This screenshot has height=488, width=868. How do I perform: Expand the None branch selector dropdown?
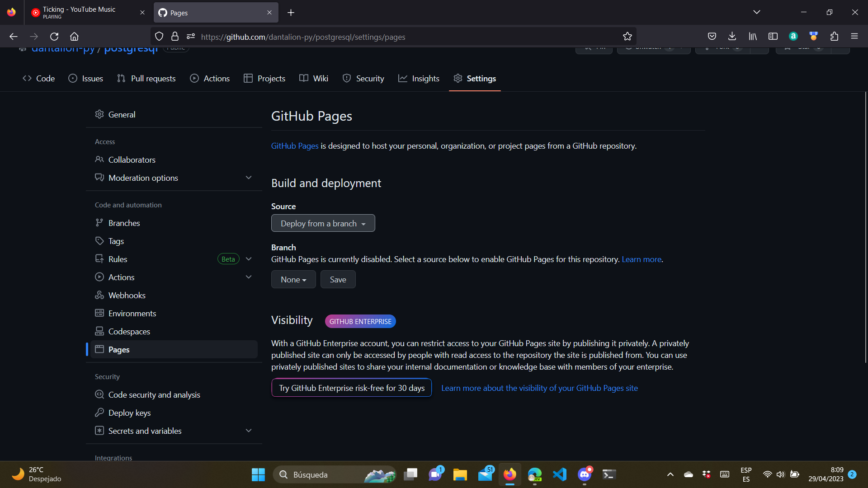[293, 279]
